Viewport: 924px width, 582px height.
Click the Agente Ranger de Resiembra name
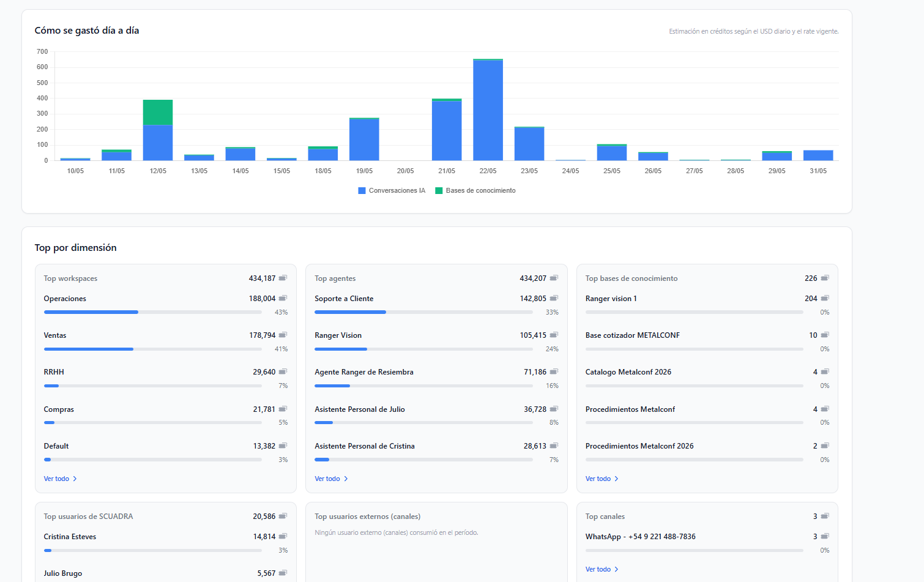coord(364,372)
